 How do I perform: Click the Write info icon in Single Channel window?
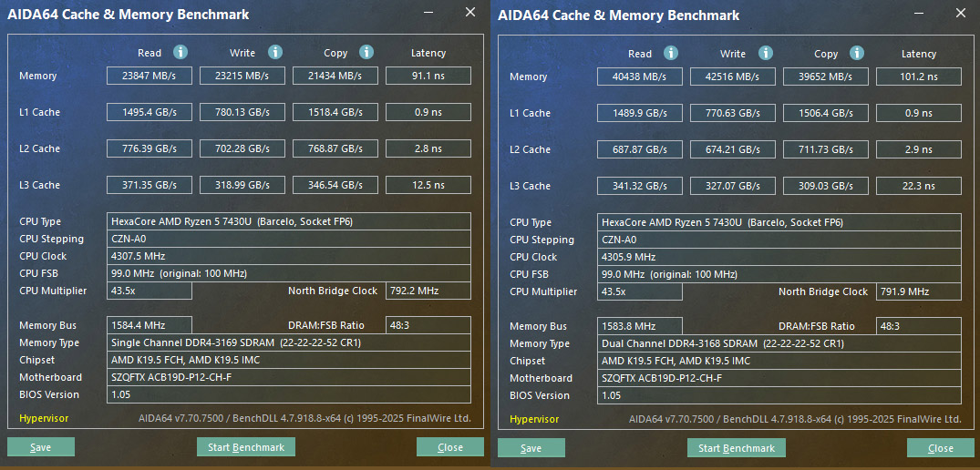click(275, 53)
